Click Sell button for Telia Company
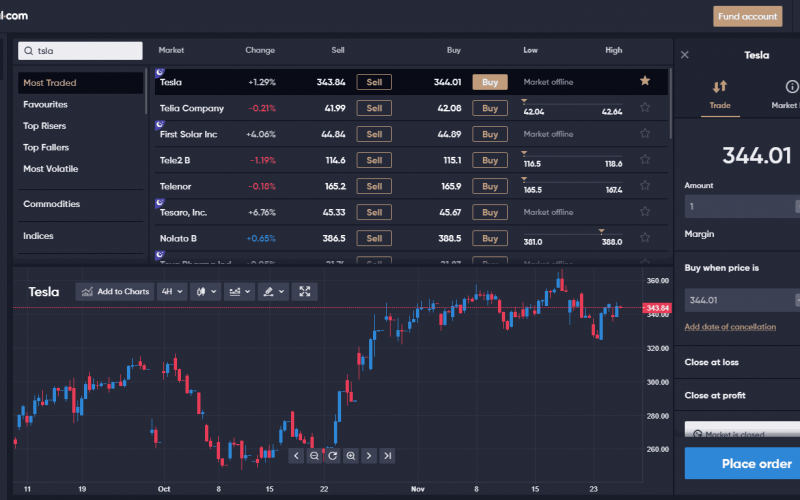800x500 pixels. coord(374,108)
